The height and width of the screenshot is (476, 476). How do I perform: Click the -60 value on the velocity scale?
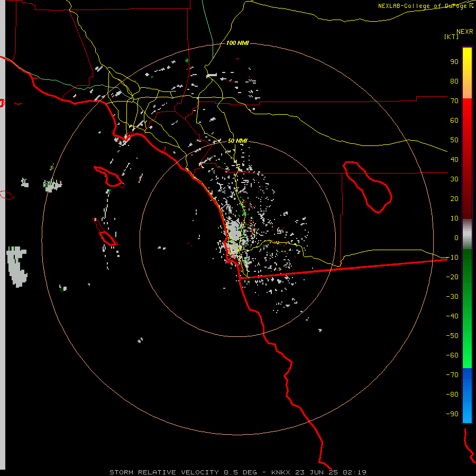(x=452, y=355)
